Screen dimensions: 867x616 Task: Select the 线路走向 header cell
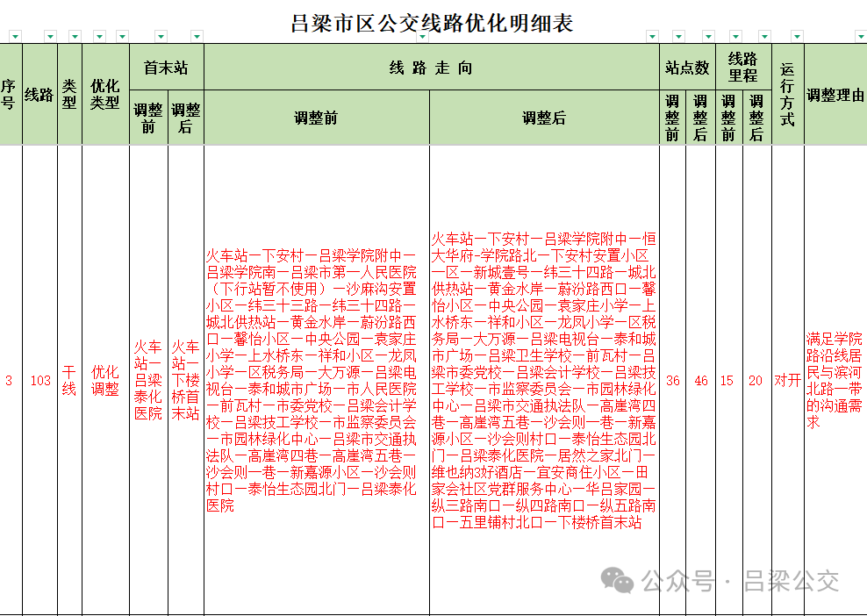431,68
